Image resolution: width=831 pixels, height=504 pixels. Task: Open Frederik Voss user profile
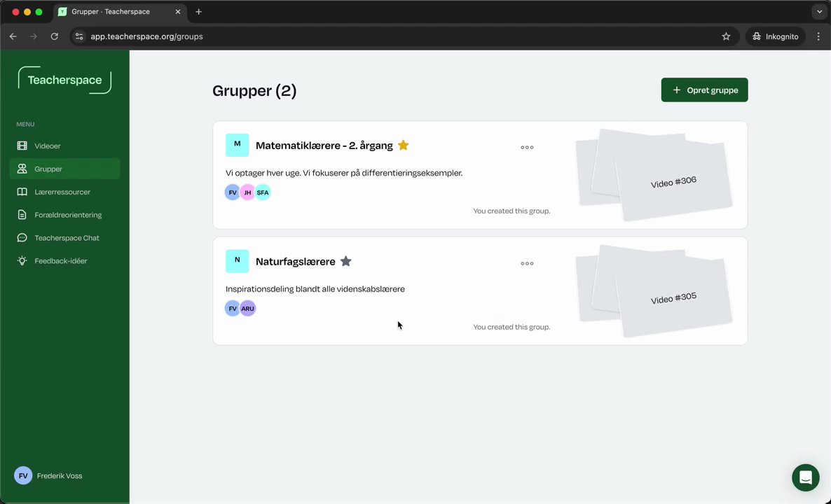(x=49, y=475)
